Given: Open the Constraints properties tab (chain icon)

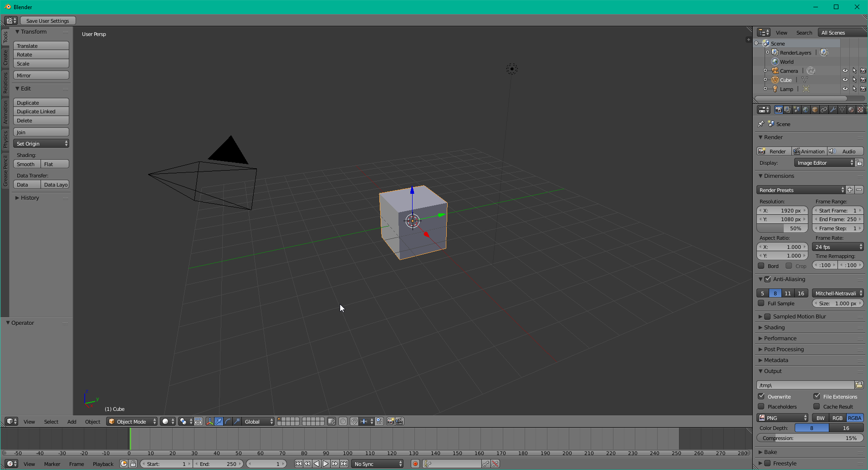Looking at the screenshot, I should pyautogui.click(x=824, y=110).
